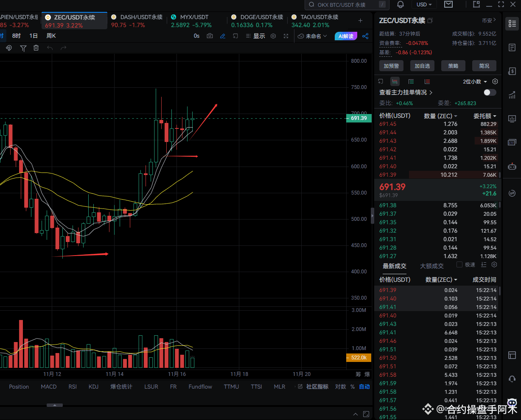The width and height of the screenshot is (521, 420).
Task: Select 周K timeframe
Action: (x=51, y=36)
